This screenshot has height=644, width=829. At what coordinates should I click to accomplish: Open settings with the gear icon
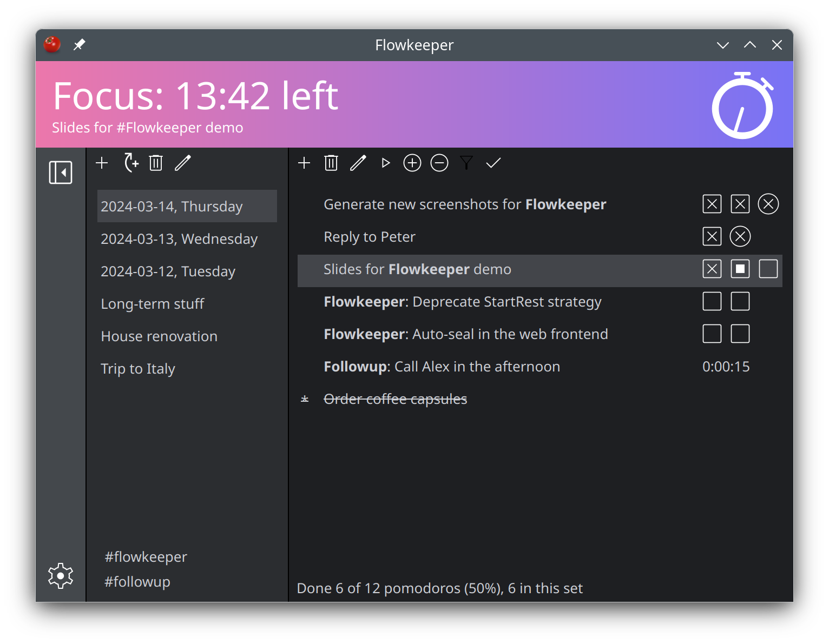61,576
